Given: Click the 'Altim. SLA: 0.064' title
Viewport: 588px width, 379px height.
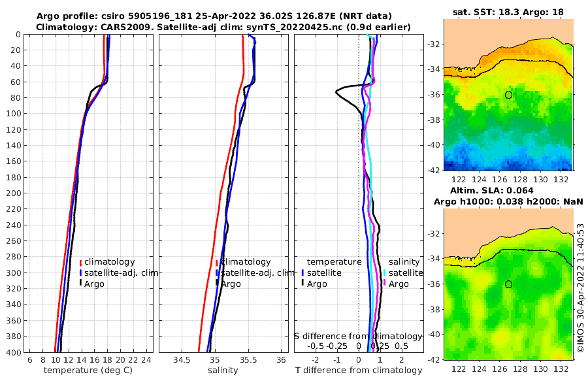Looking at the screenshot, I should (x=491, y=190).
